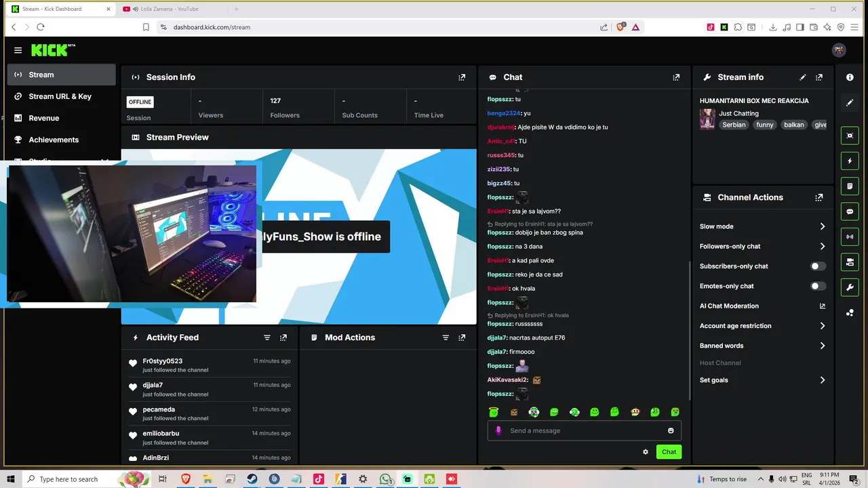Click username benga2324 in chat
The width and height of the screenshot is (868, 488).
pos(504,113)
